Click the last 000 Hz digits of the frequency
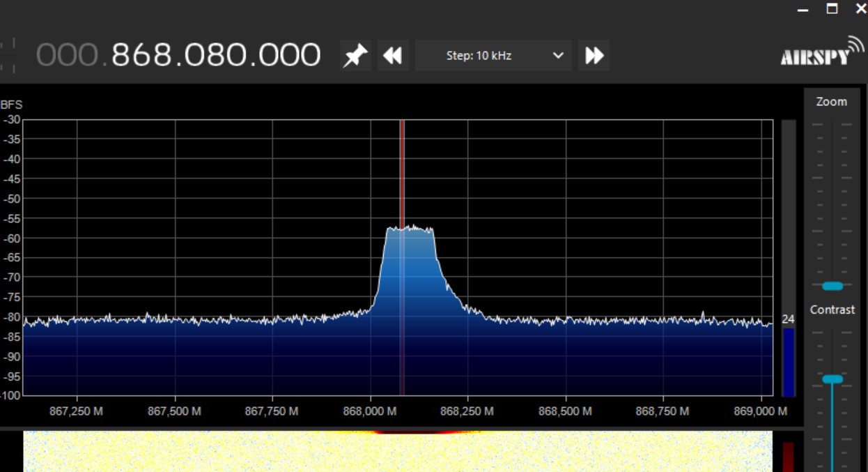This screenshot has height=472, width=868. pos(289,55)
